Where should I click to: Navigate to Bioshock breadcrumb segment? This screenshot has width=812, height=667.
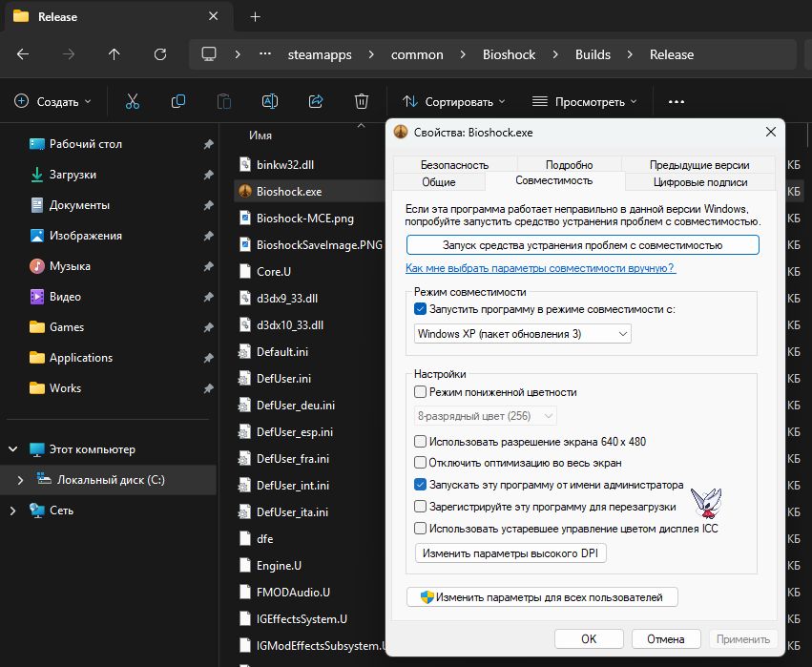(510, 54)
